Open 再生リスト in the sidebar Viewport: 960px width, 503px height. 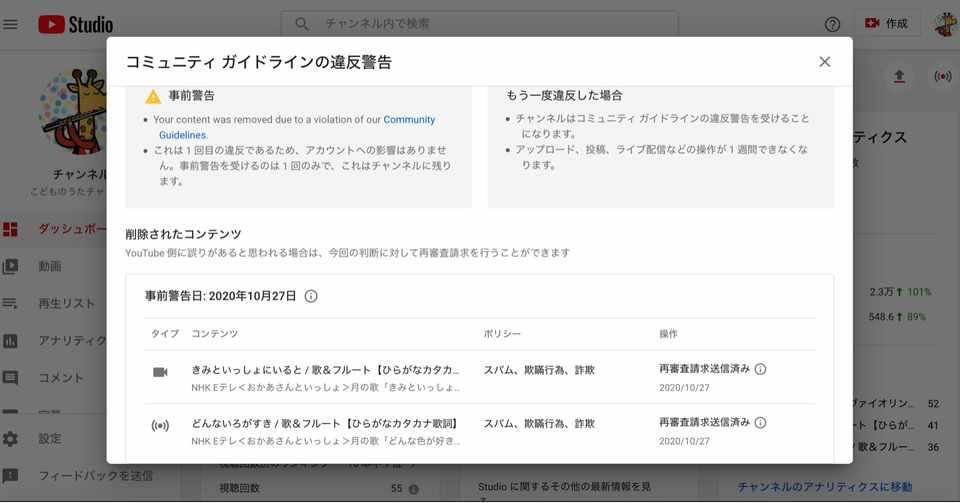54,304
